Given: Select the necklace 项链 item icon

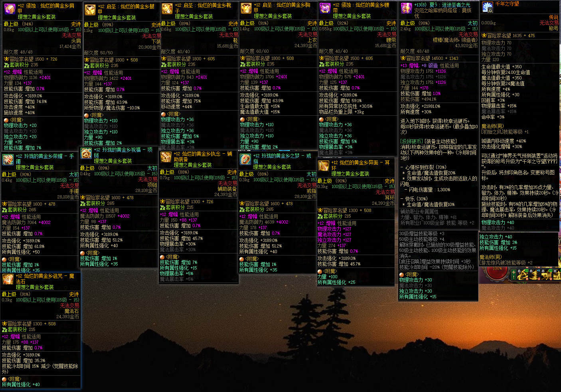Looking at the screenshot, I should pyautogui.click(x=86, y=153).
